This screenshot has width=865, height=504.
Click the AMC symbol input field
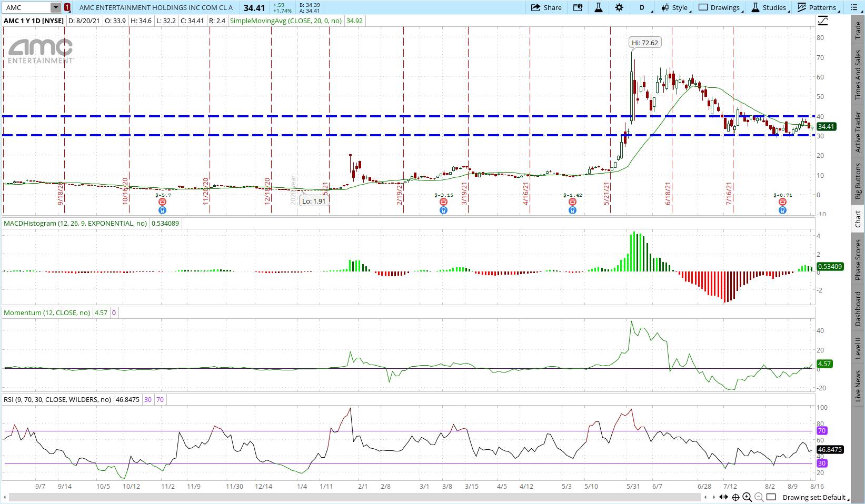click(27, 7)
